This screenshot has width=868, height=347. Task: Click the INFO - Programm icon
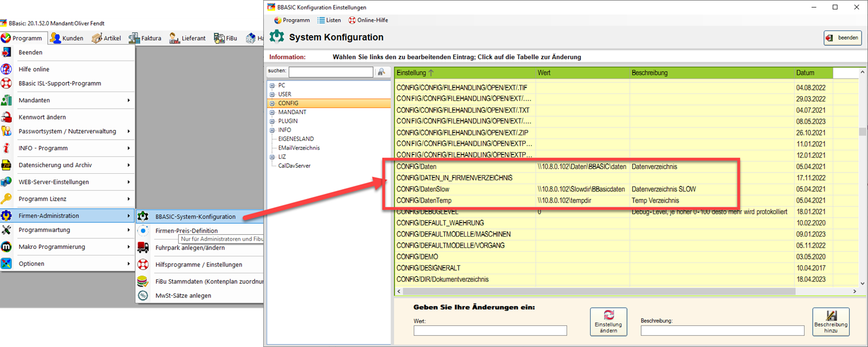[6, 148]
